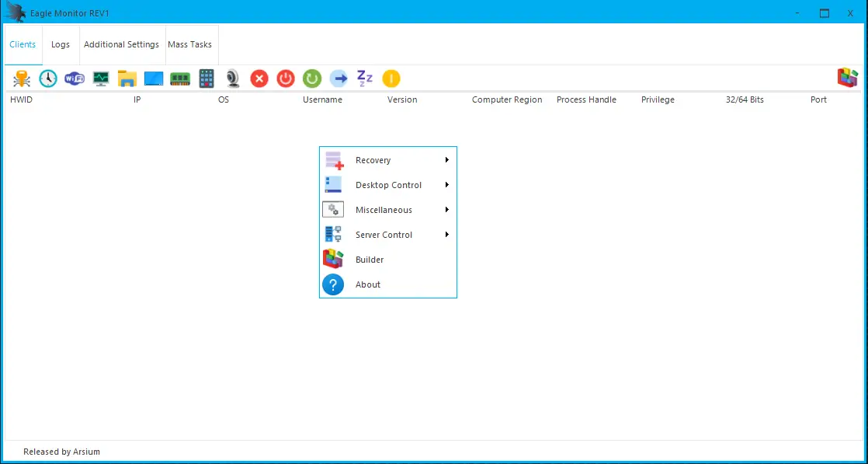Go to the Mass Tasks tab
Viewport: 868px width, 464px height.
190,45
